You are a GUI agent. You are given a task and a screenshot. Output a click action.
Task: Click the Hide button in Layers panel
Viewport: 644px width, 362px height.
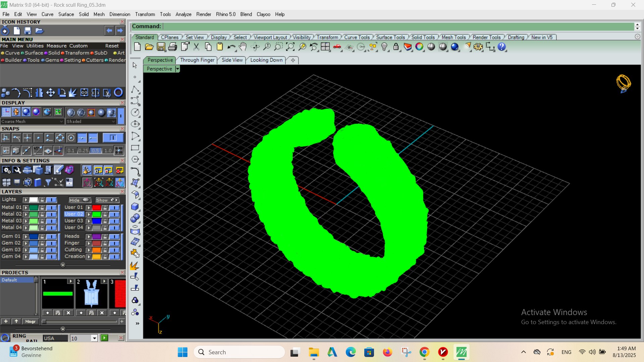80,200
